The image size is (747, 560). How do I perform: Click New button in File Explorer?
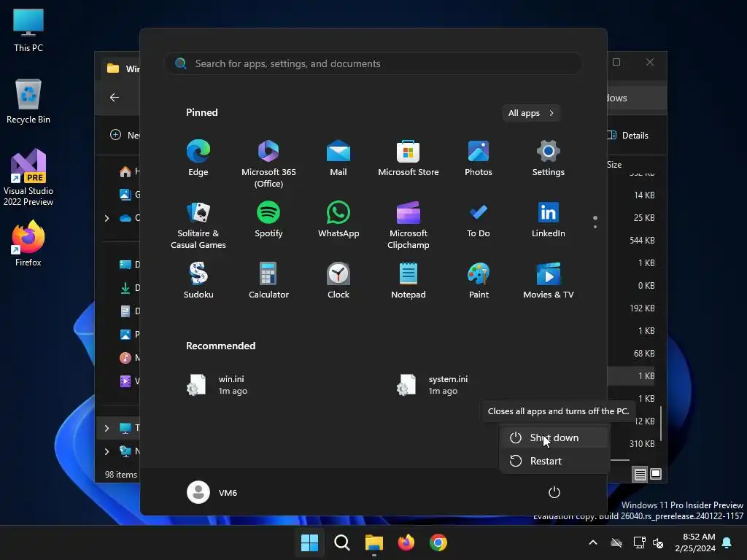tap(124, 135)
